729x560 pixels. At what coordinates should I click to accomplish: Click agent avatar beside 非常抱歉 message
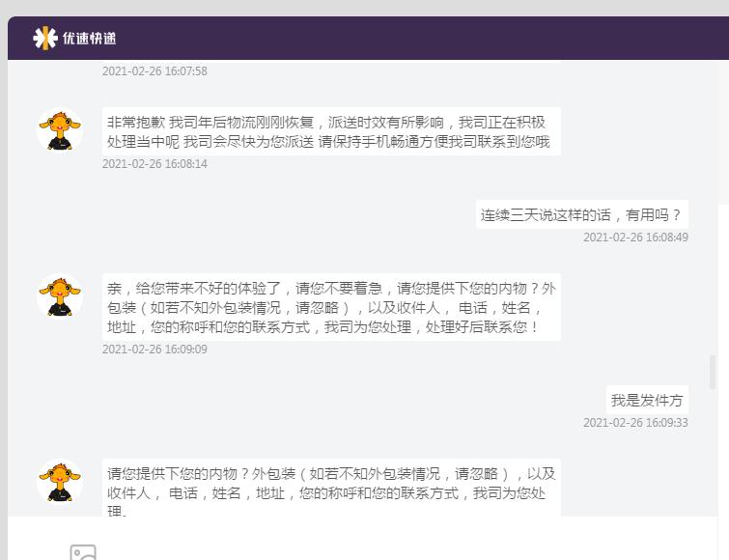pyautogui.click(x=60, y=130)
